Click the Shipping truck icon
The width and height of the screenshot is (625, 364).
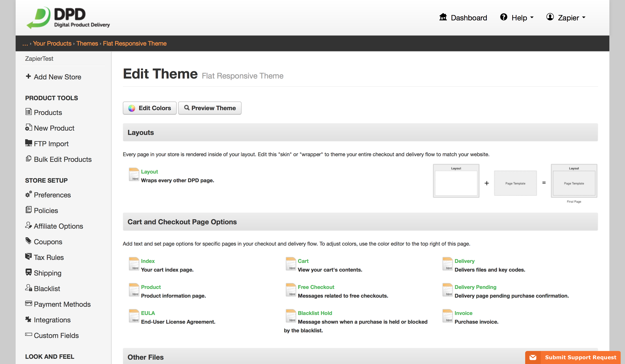click(x=28, y=272)
